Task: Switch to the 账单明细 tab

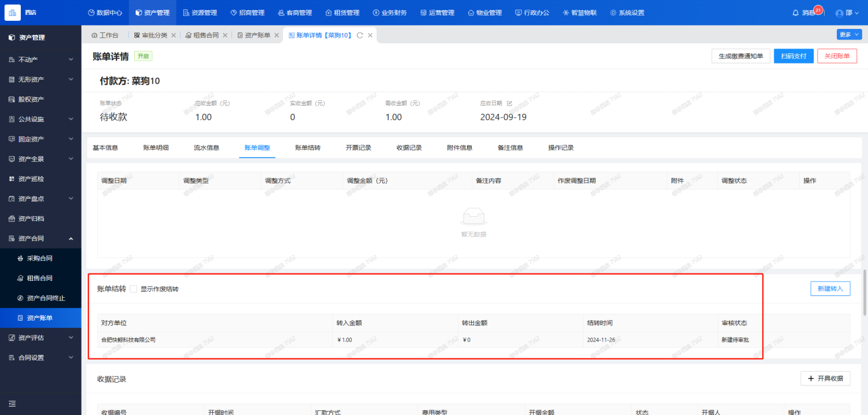Action: pyautogui.click(x=156, y=148)
